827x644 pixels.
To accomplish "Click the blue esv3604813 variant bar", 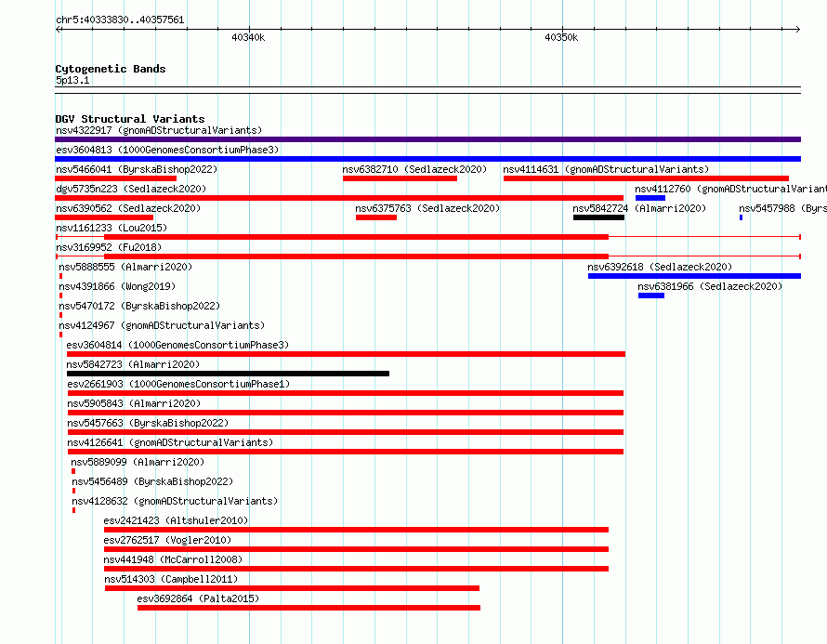I will 427,159.
